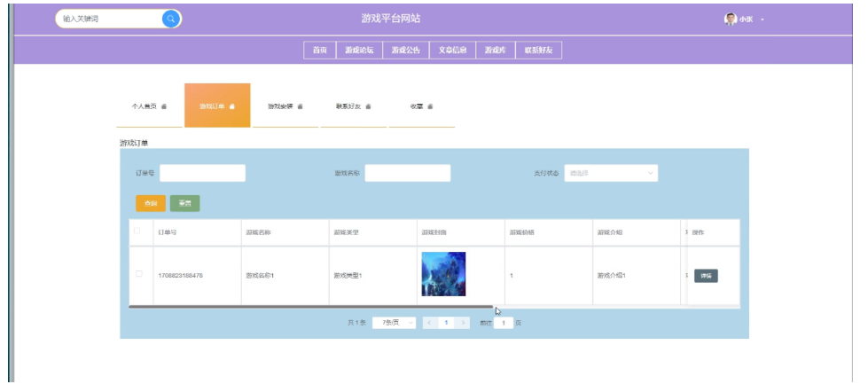Viewport: 868px width, 392px height.
Task: Switch to the 联系好友 personal-center tab
Action: click(353, 106)
